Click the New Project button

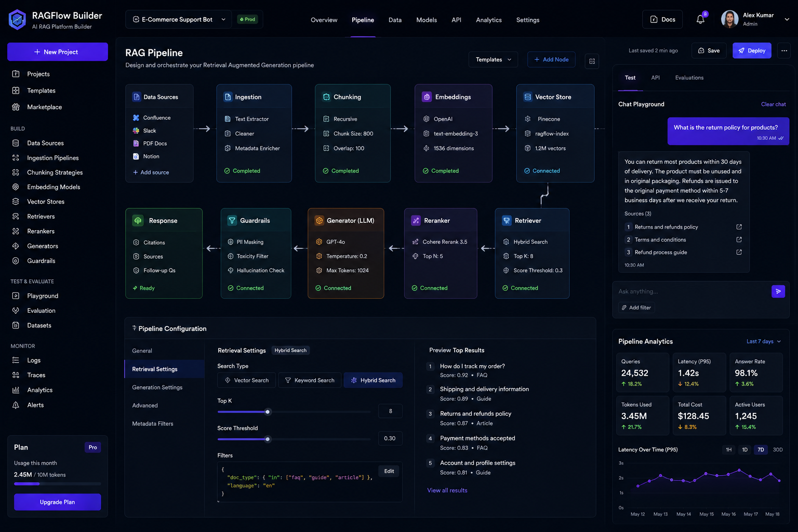[58, 52]
